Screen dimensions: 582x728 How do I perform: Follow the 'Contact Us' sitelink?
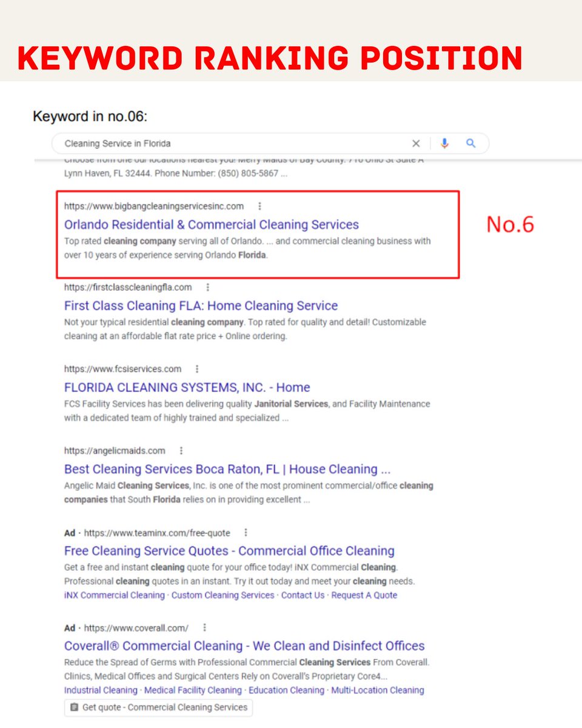click(303, 595)
